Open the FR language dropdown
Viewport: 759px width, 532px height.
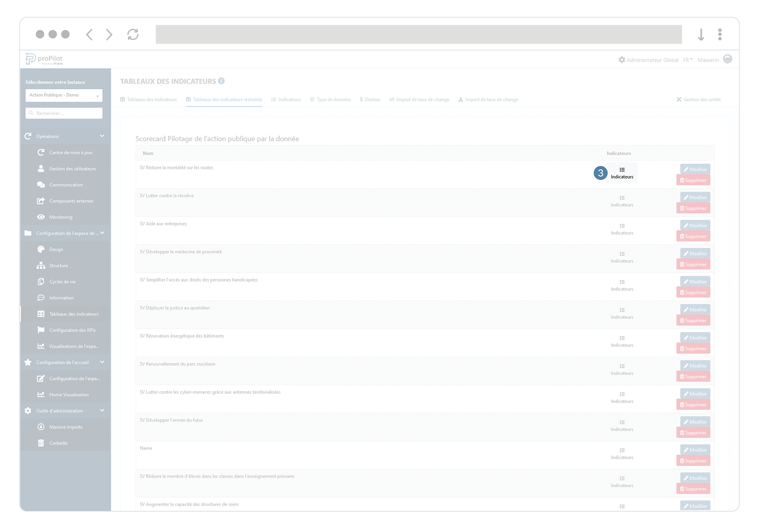pyautogui.click(x=687, y=60)
